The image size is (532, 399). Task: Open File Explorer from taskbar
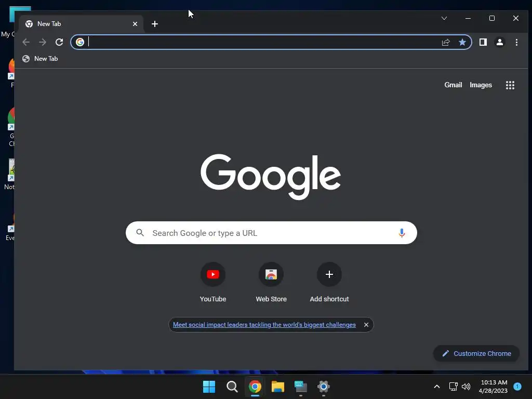coord(277,387)
